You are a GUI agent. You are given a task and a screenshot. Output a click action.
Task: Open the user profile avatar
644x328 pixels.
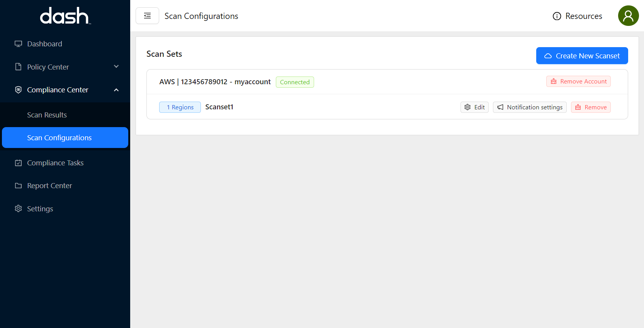[628, 16]
